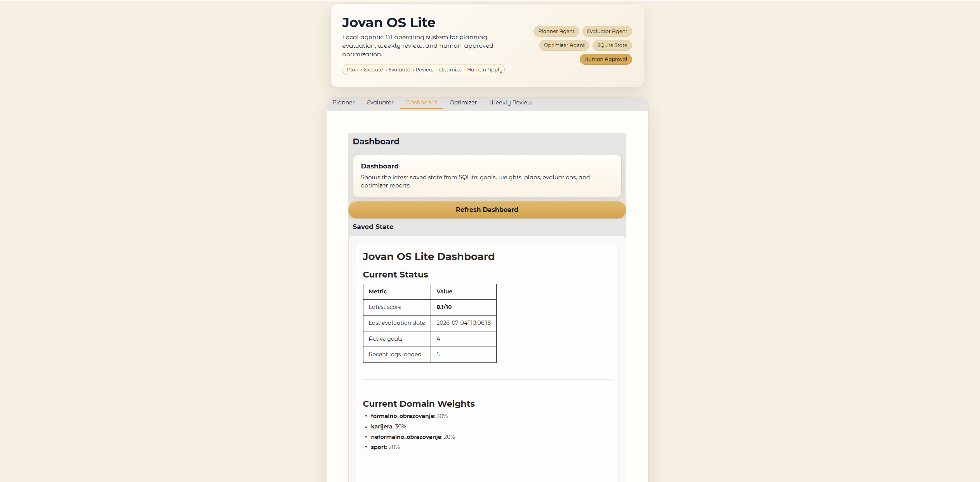Viewport: 980px width, 482px height.
Task: Click the 2026-07-04T10:06:18 date value
Action: 463,323
